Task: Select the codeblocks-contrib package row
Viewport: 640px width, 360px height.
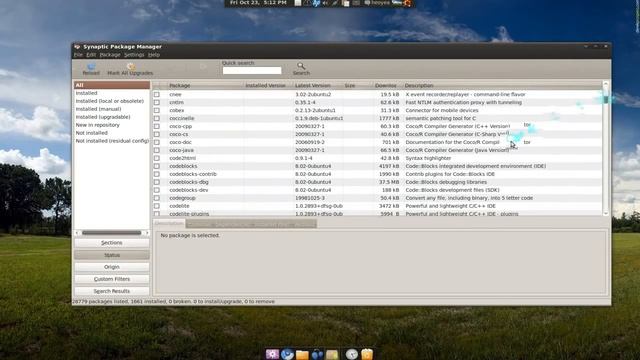Action: [x=377, y=174]
